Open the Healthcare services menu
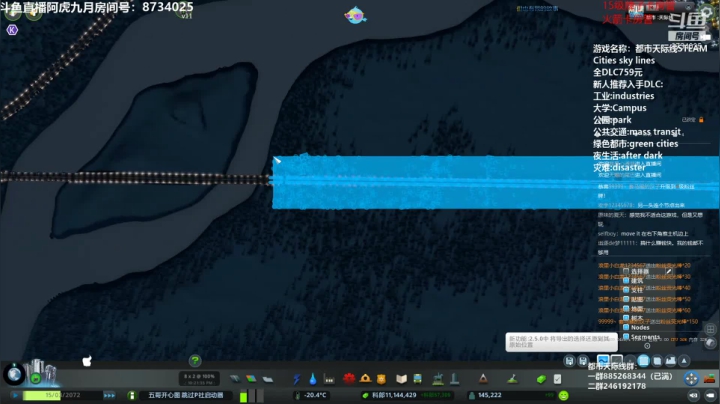 pyautogui.click(x=349, y=379)
